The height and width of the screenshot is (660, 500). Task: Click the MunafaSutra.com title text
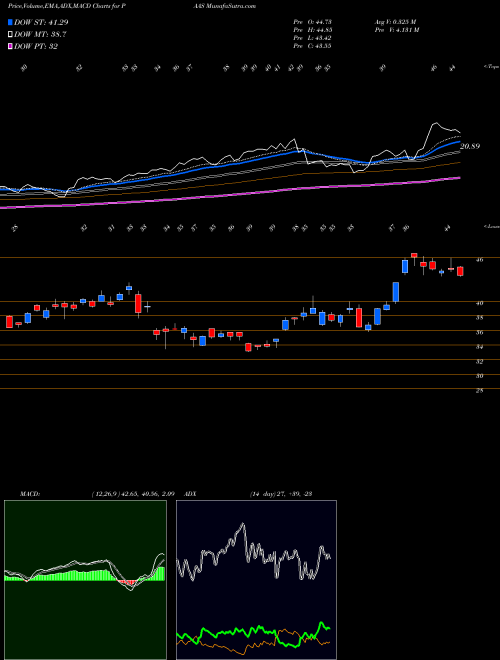[x=229, y=6]
